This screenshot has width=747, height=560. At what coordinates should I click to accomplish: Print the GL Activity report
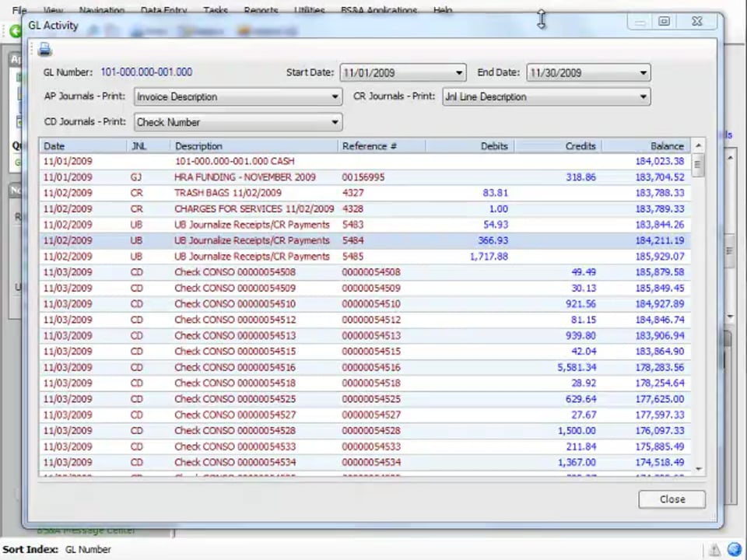(45, 49)
